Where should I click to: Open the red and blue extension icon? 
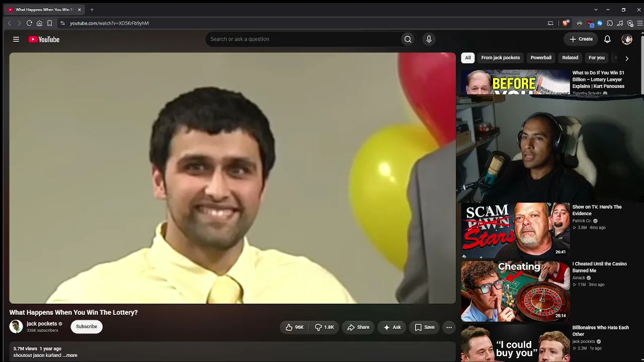[590, 23]
